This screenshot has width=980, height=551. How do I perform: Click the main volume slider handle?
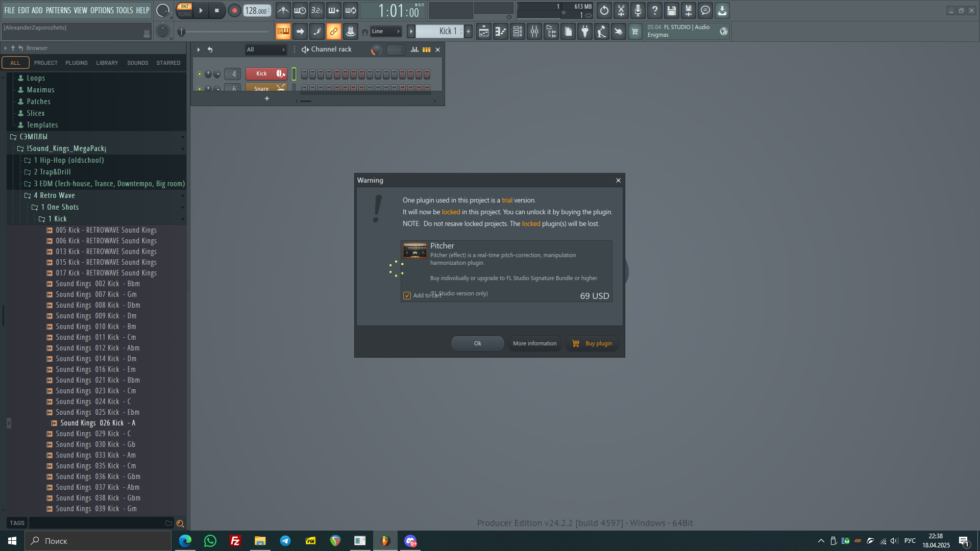pos(181,32)
